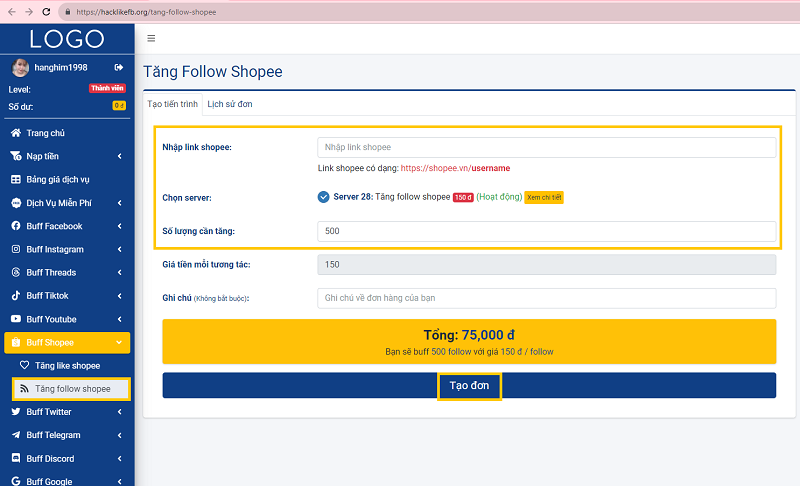The height and width of the screenshot is (486, 800).
Task: Click the Buff Discord icon
Action: [x=16, y=458]
